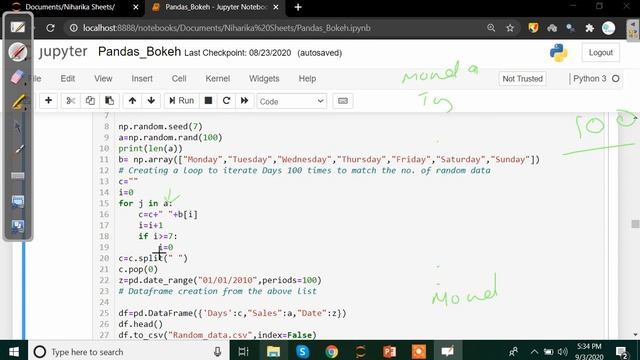Move the selected cell up
Screen dimensions: 640x360
(132, 100)
